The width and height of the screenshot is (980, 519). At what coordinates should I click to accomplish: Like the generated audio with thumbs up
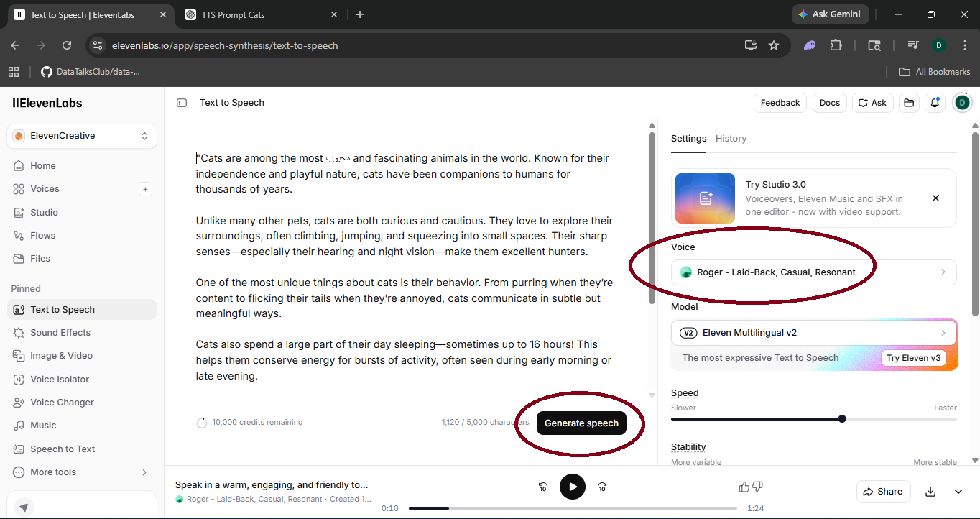(744, 487)
